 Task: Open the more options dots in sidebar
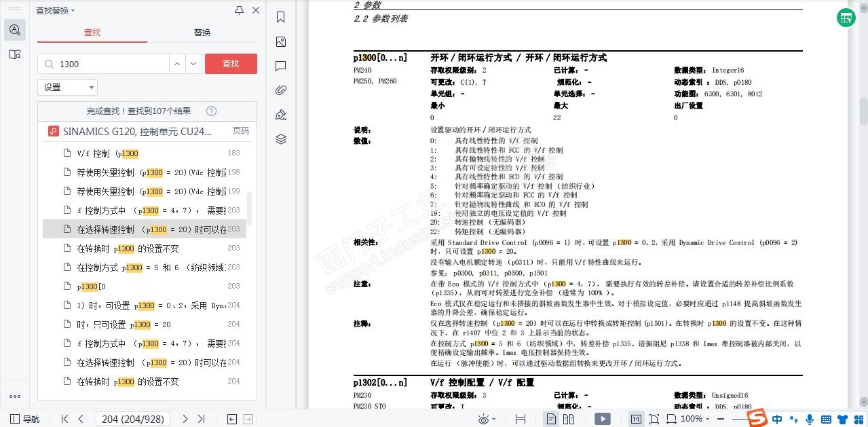point(15,396)
